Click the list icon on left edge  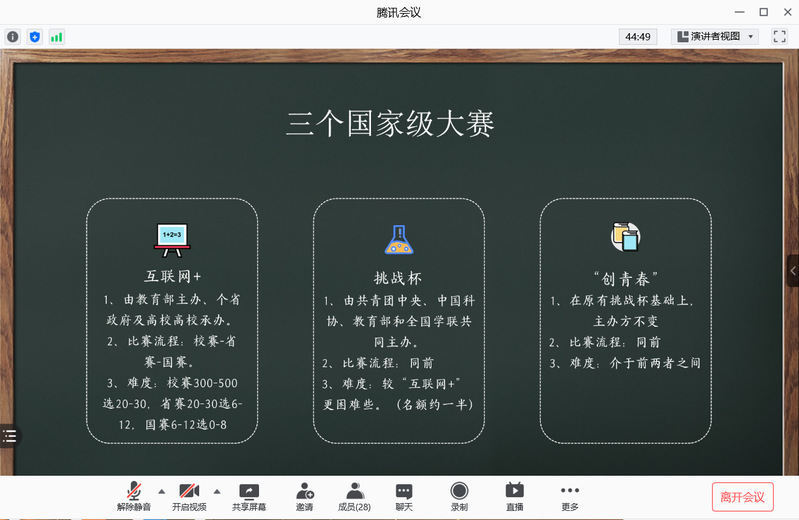point(9,435)
